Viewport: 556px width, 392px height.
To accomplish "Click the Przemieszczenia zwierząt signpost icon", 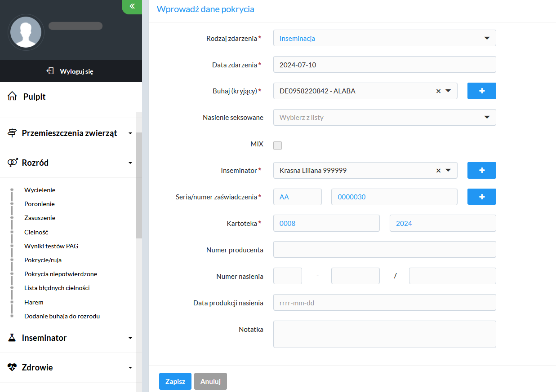I will click(x=12, y=133).
